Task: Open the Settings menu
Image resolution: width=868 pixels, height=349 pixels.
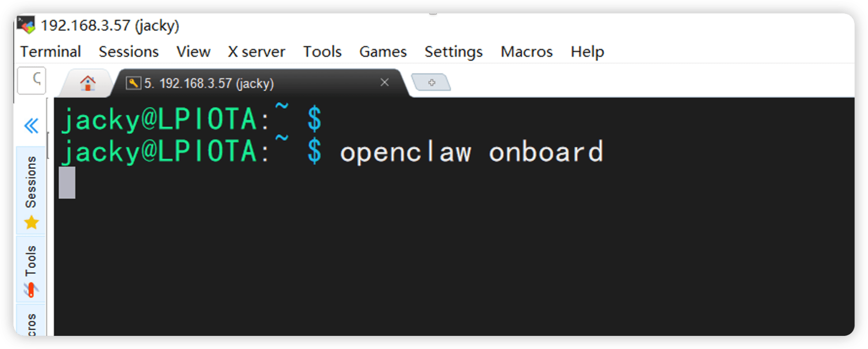Action: tap(453, 52)
